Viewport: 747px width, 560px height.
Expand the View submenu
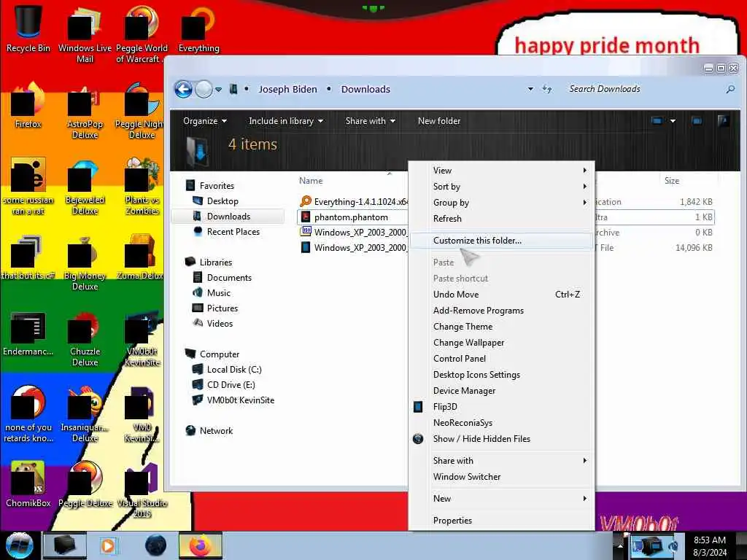[x=502, y=171]
